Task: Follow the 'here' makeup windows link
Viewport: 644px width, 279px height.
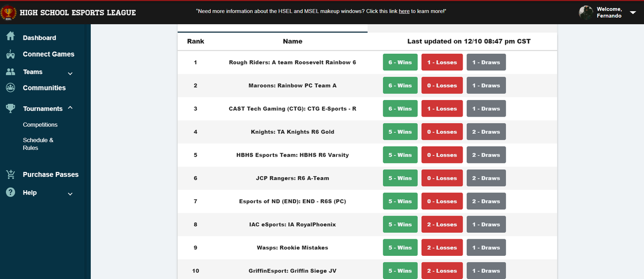Action: [404, 11]
